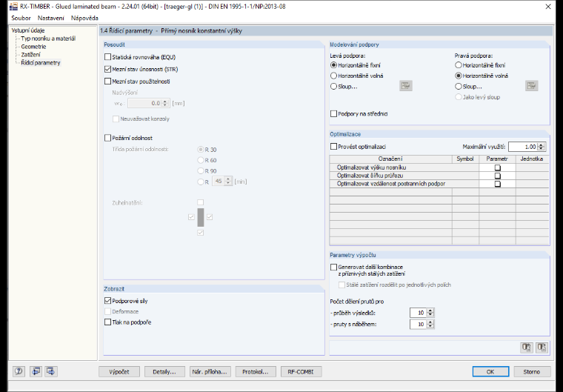Open the Soubor menu
This screenshot has width=563, height=392.
21,18
